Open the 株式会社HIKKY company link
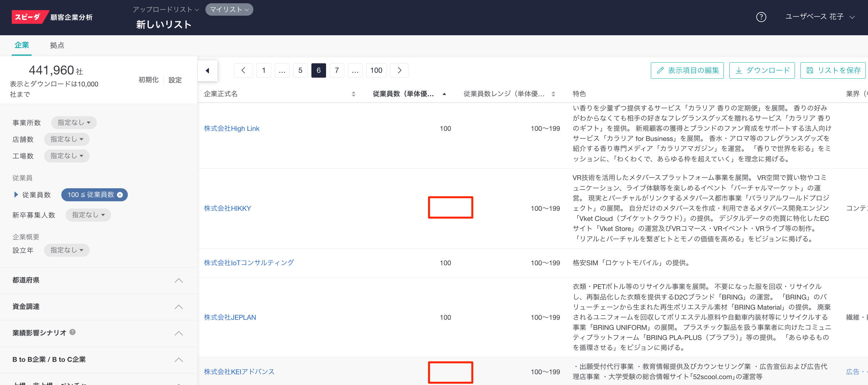Image resolution: width=868 pixels, height=385 pixels. [x=228, y=208]
